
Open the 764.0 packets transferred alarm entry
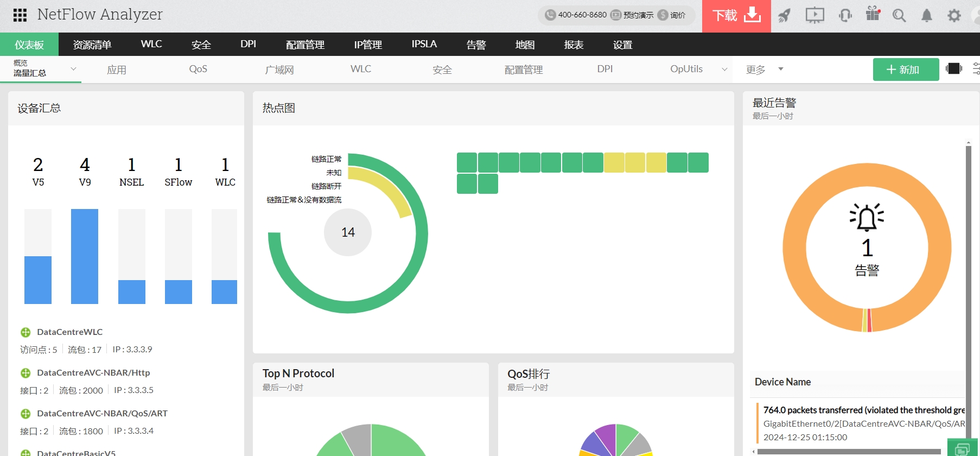click(x=864, y=410)
